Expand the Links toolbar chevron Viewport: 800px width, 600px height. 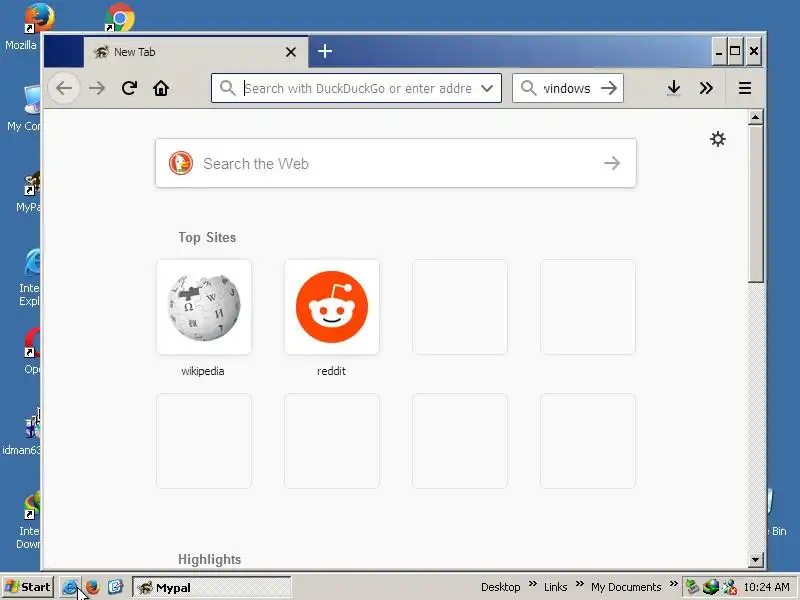(x=580, y=584)
